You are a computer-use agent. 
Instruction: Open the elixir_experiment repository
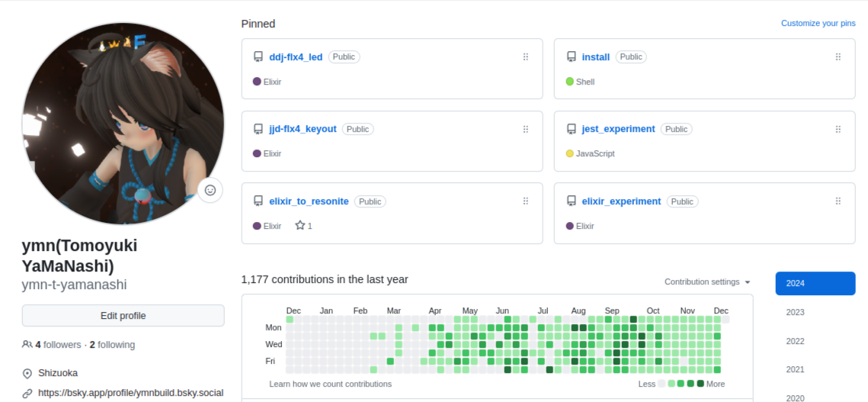click(x=621, y=201)
